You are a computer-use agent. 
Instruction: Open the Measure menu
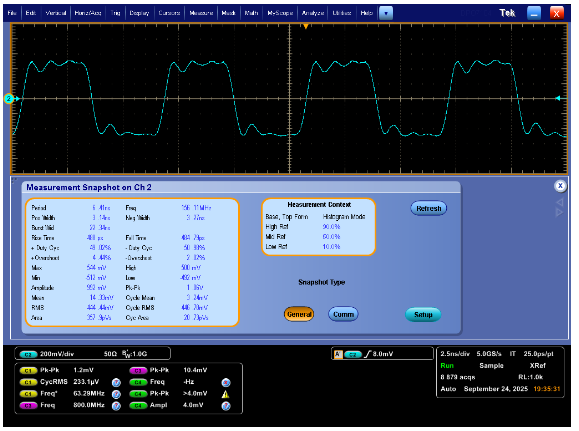coord(201,13)
